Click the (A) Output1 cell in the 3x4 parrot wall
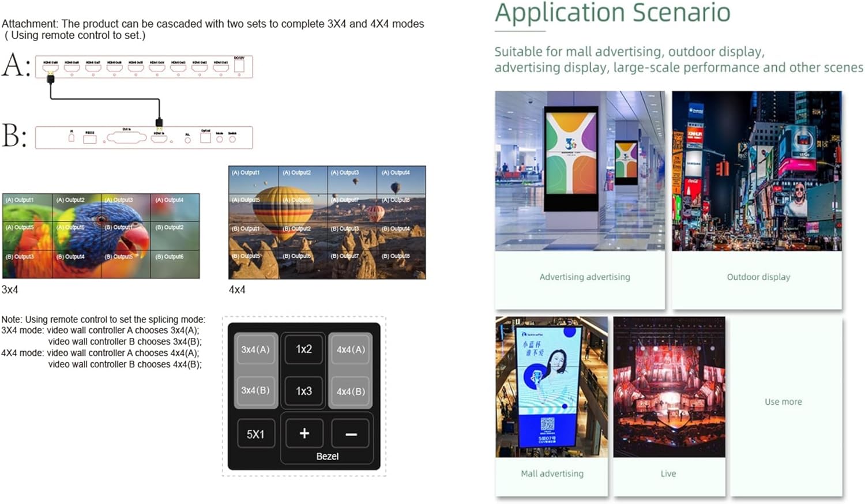865x504 pixels. (x=27, y=207)
